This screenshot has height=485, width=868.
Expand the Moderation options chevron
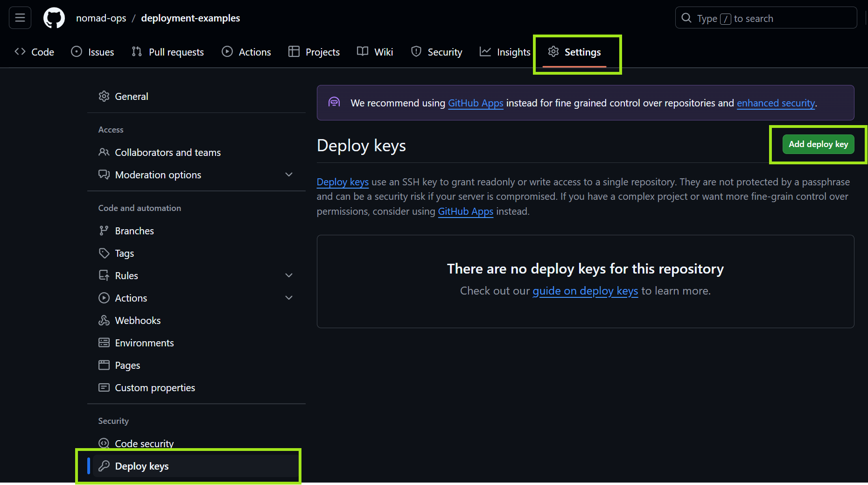(x=289, y=175)
